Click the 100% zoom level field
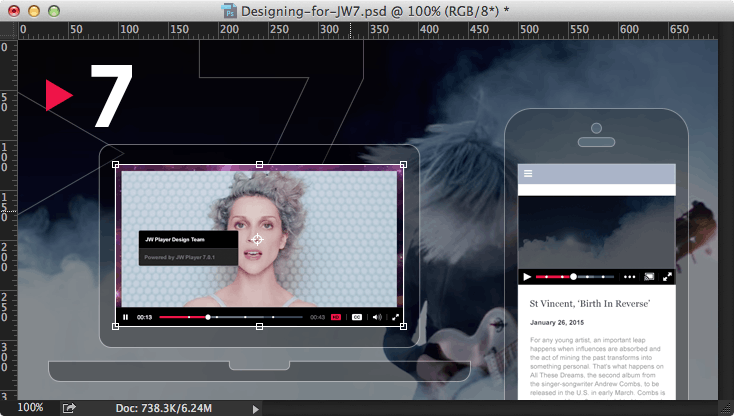The height and width of the screenshot is (416, 734). point(30,408)
